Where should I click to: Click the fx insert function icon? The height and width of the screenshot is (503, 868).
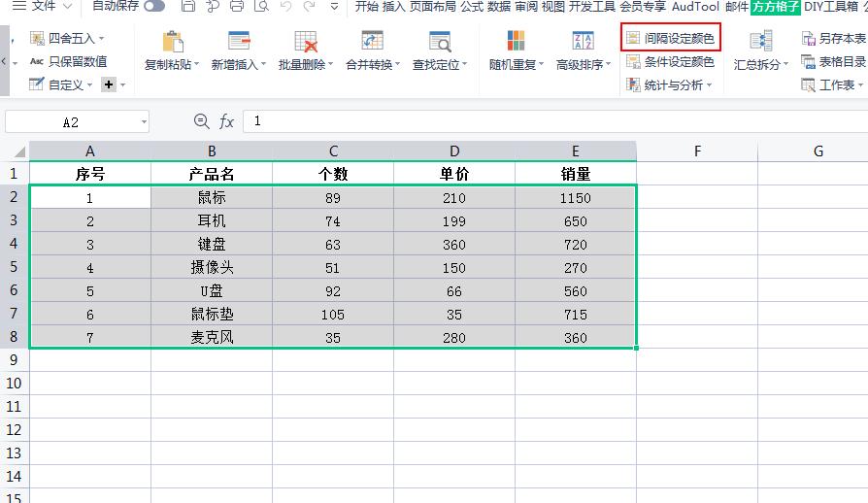click(x=226, y=121)
